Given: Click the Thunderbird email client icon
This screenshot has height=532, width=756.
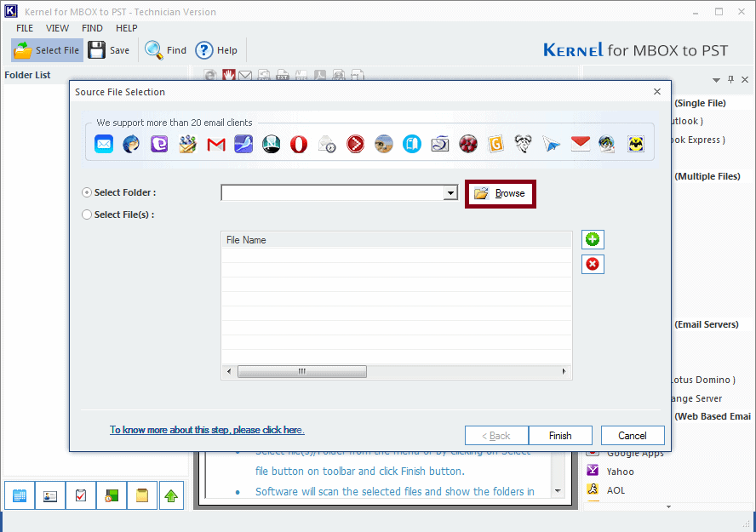Looking at the screenshot, I should [x=131, y=144].
